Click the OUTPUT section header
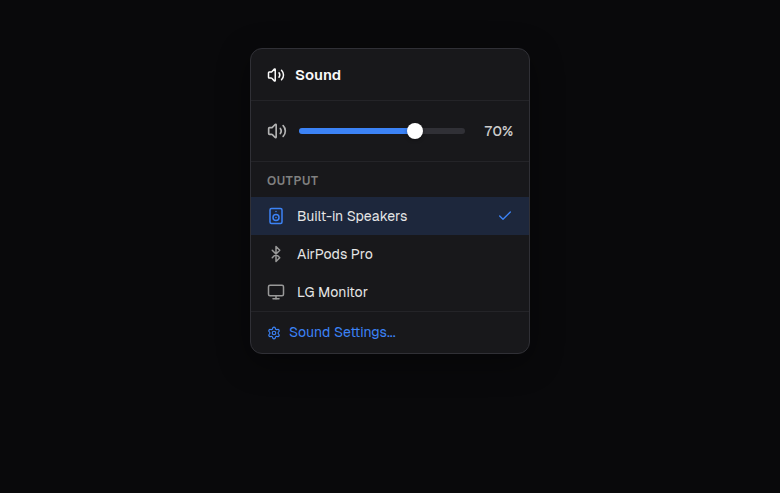The image size is (780, 493). tap(293, 181)
